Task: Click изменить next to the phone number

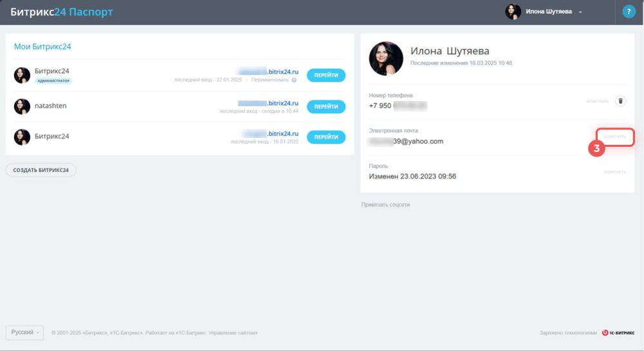Action: 598,101
